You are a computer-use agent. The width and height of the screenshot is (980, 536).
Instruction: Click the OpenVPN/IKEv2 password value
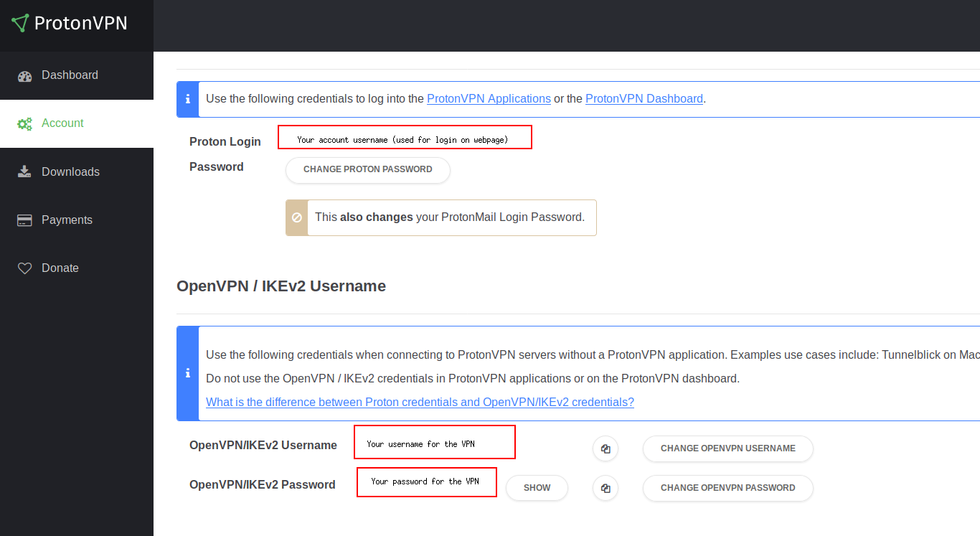(427, 481)
